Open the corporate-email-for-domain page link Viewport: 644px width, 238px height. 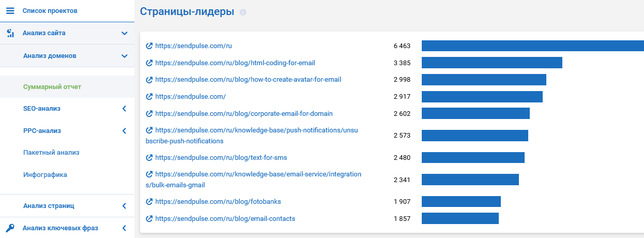click(x=243, y=114)
